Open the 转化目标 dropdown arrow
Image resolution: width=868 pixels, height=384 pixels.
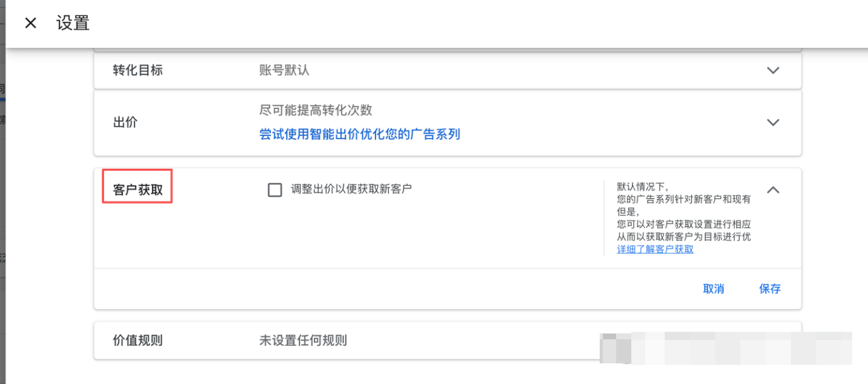773,71
